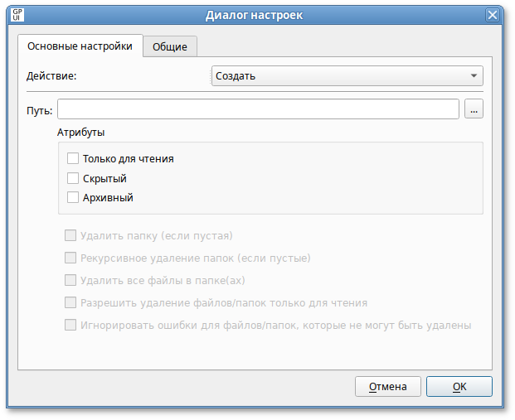Click the Атрибуты group label
This screenshot has height=420, width=515.
pos(80,132)
